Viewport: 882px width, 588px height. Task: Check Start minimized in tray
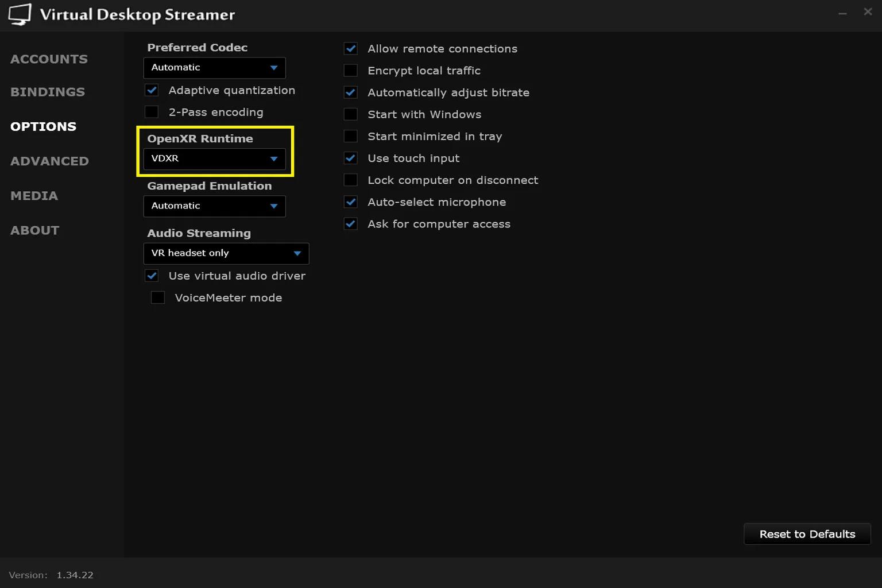tap(351, 136)
